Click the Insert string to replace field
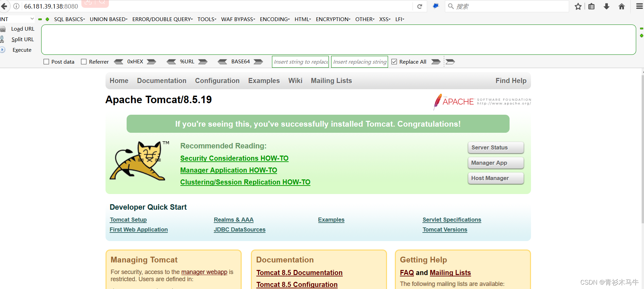644x289 pixels. coord(300,62)
